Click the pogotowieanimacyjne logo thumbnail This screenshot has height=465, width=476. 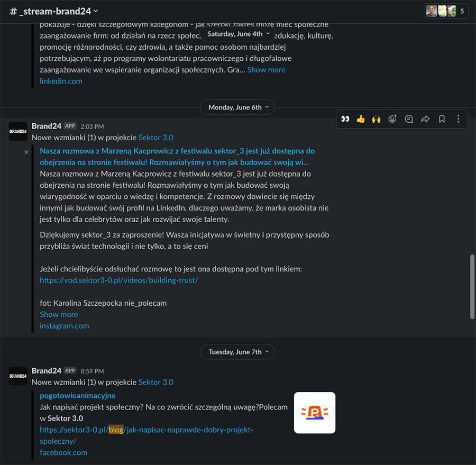coord(315,413)
